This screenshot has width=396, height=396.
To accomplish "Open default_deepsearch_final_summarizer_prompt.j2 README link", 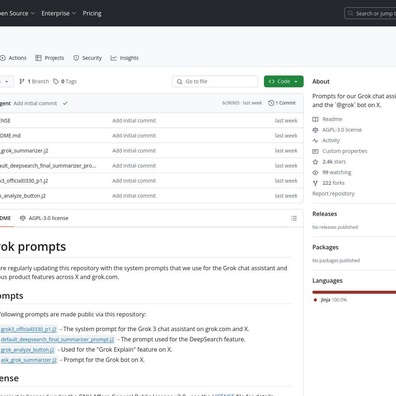I will 57,339.
